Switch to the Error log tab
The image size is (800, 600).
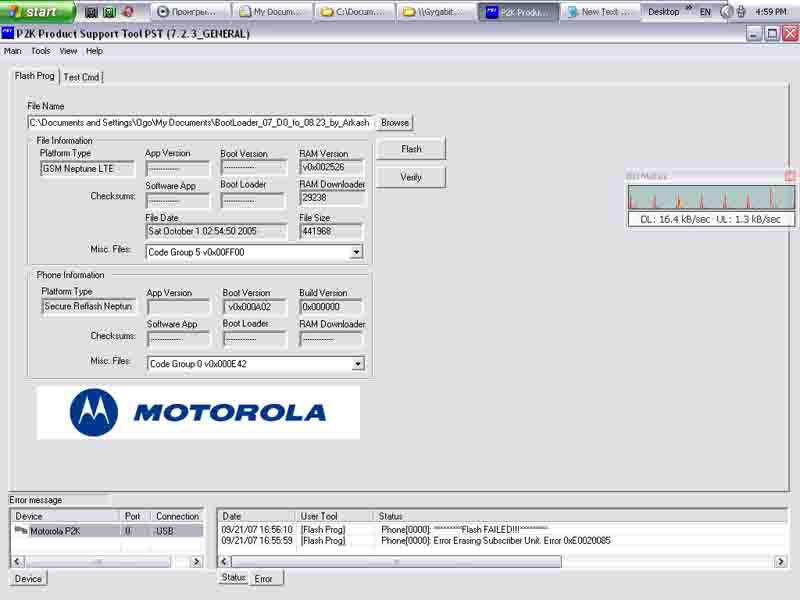pos(264,579)
